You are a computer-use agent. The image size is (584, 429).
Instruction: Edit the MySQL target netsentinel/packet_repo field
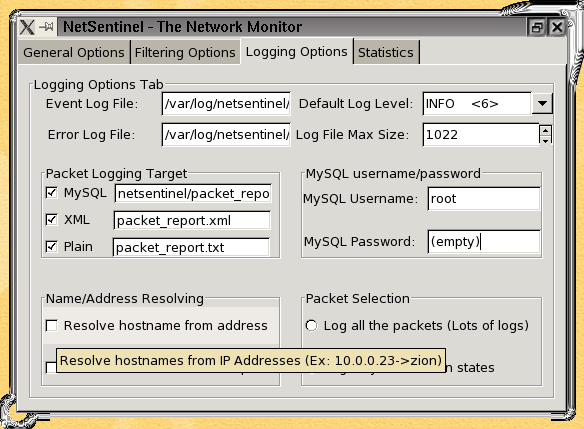[193, 193]
